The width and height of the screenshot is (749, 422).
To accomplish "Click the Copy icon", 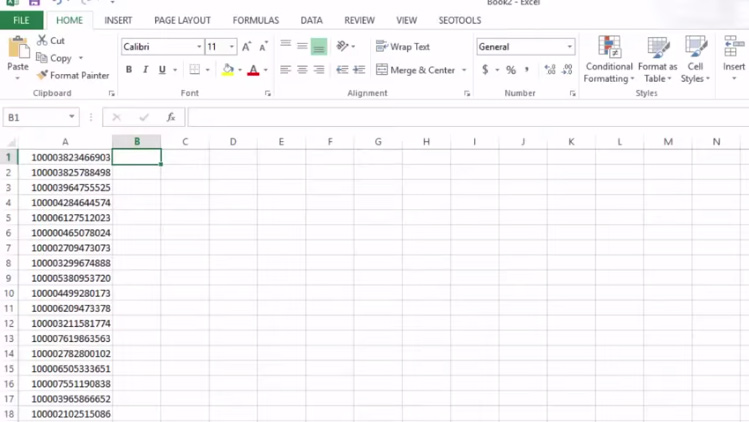I will click(x=42, y=58).
